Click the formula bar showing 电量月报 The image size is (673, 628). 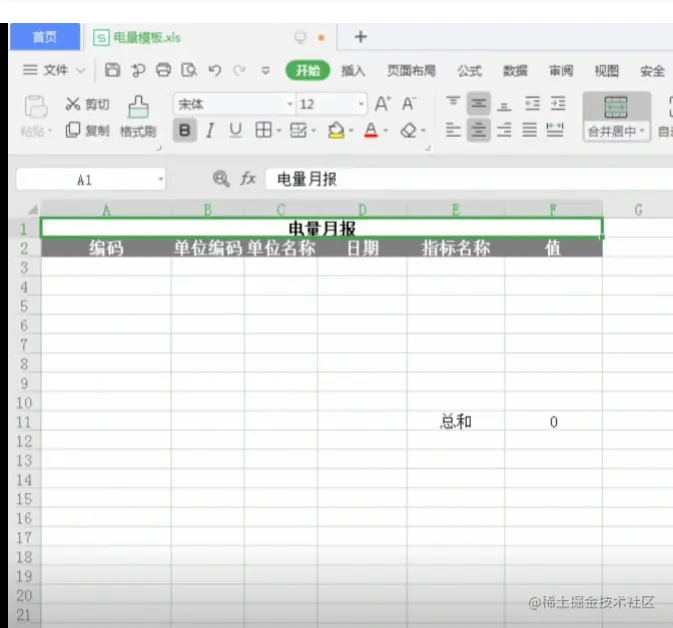(x=469, y=179)
